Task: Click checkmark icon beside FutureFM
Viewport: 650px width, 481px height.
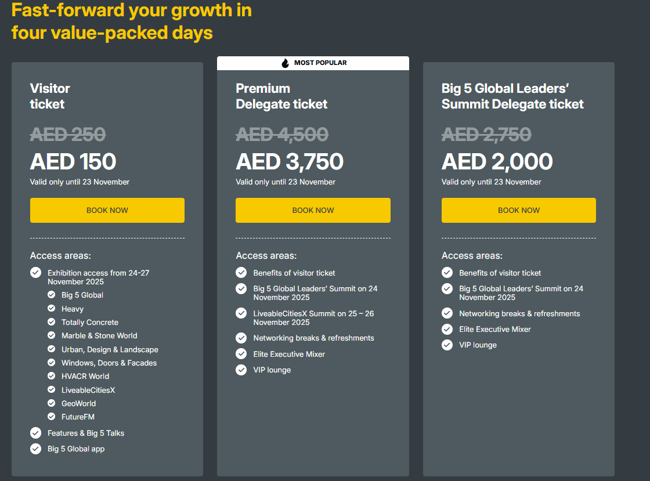Action: [x=51, y=417]
